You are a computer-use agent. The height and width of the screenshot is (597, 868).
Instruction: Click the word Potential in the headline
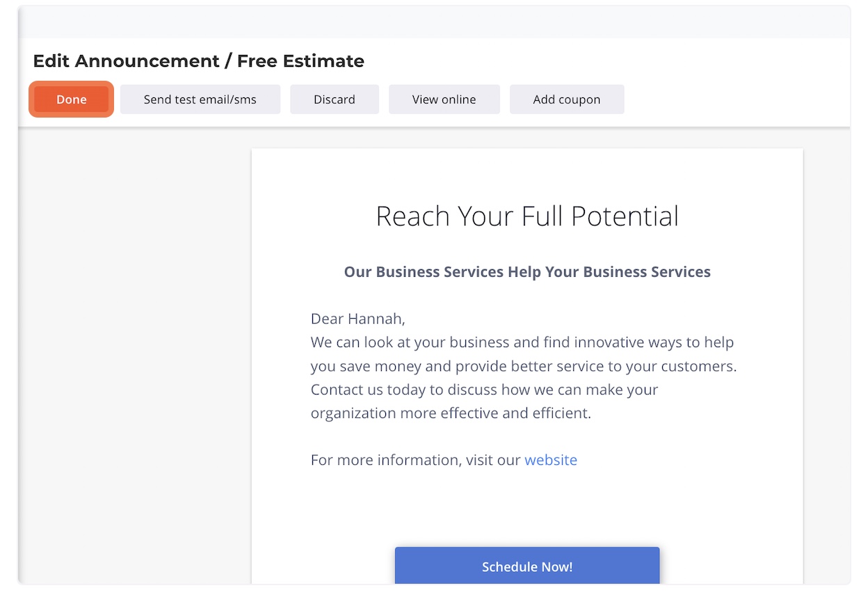625,216
